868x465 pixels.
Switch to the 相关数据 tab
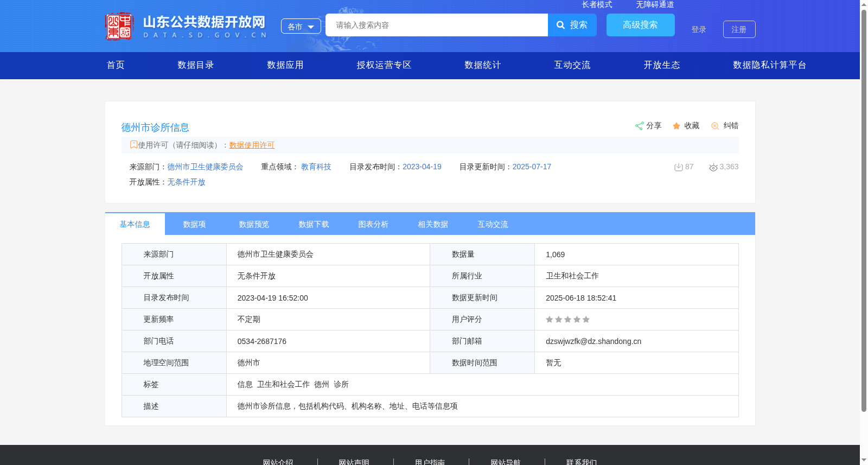click(433, 224)
